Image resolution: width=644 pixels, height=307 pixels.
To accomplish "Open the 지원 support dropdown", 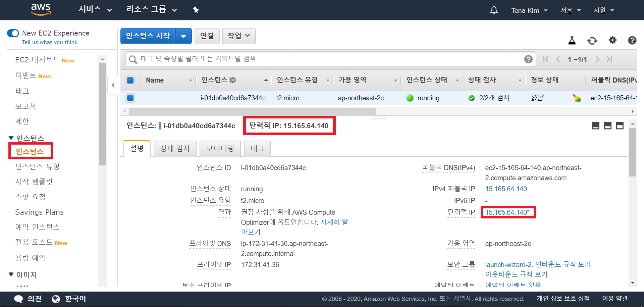I will [x=604, y=10].
